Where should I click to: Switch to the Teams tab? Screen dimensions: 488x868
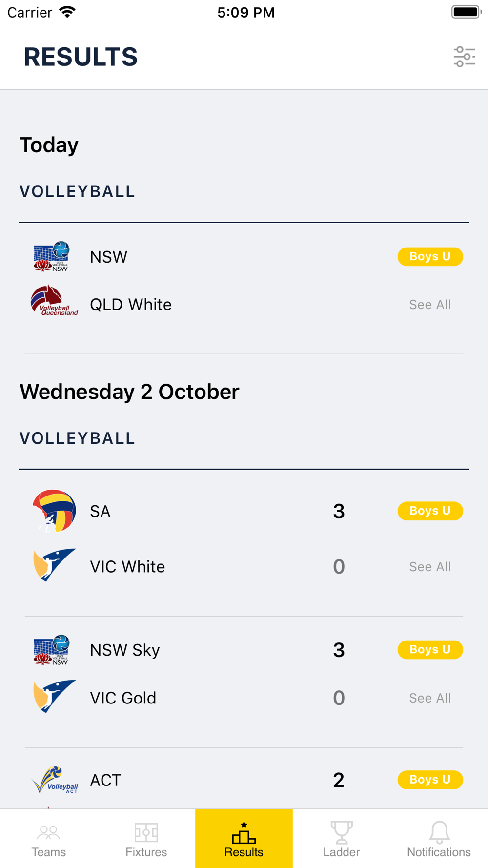pos(49,839)
